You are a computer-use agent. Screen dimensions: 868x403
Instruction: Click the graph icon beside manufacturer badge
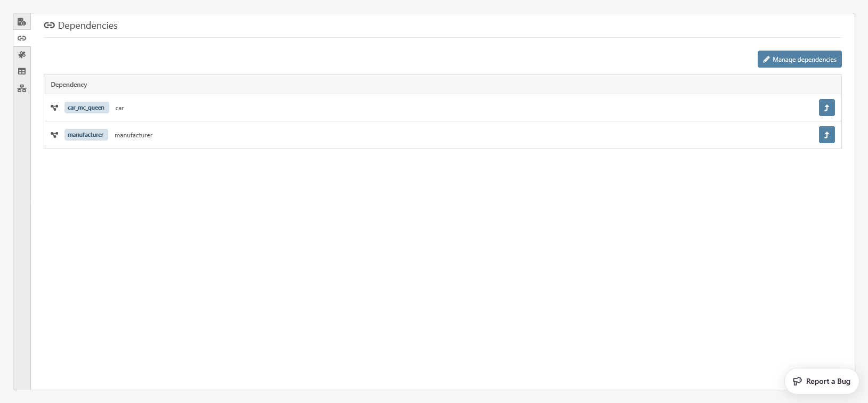54,135
